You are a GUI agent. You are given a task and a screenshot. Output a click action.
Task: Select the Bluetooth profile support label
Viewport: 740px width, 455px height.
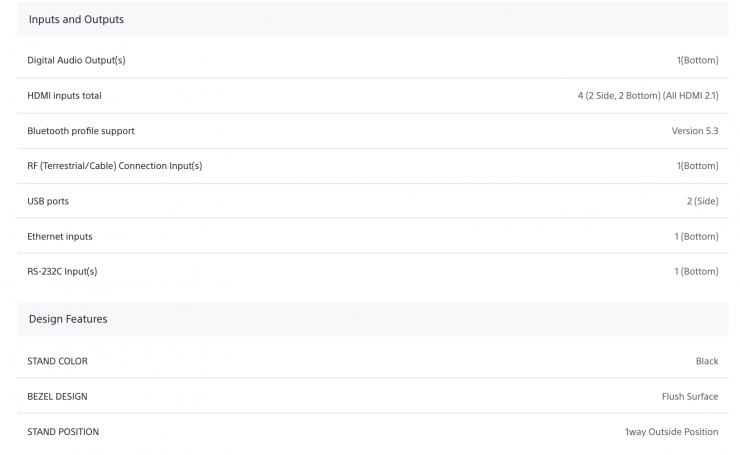tap(80, 131)
